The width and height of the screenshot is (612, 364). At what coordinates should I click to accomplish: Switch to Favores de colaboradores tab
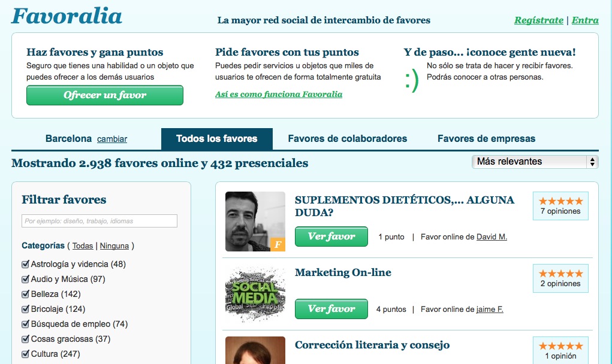[x=347, y=139]
